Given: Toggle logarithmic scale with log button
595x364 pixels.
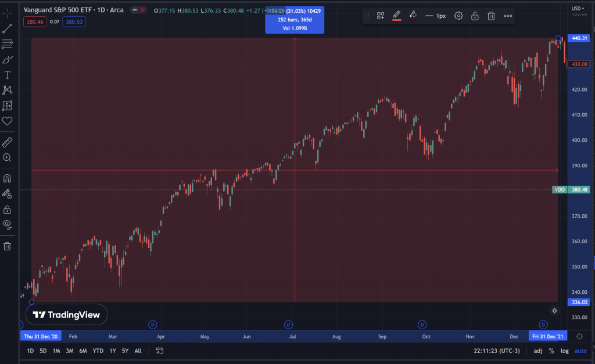Looking at the screenshot, I should [564, 351].
